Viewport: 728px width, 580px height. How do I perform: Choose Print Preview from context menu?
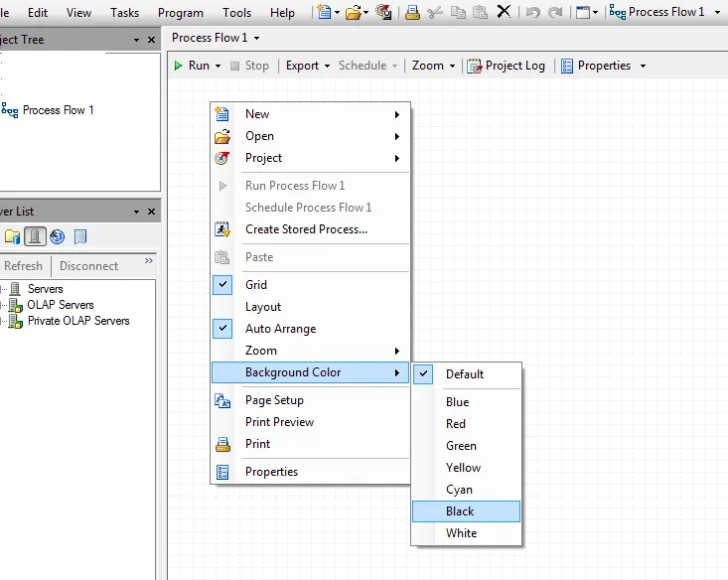click(x=310, y=422)
